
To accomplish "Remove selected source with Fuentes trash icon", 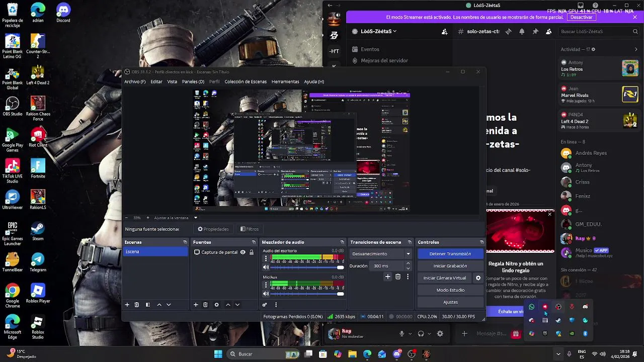I will pyautogui.click(x=205, y=305).
